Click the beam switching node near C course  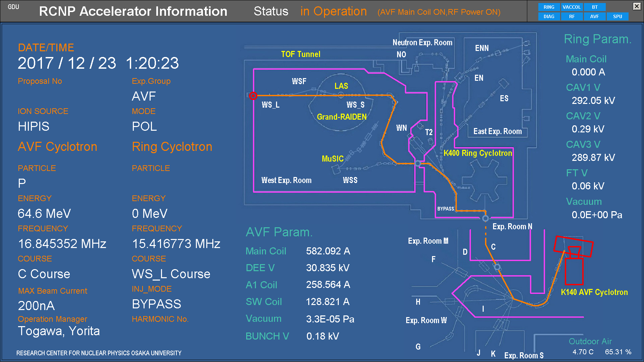pyautogui.click(x=497, y=267)
